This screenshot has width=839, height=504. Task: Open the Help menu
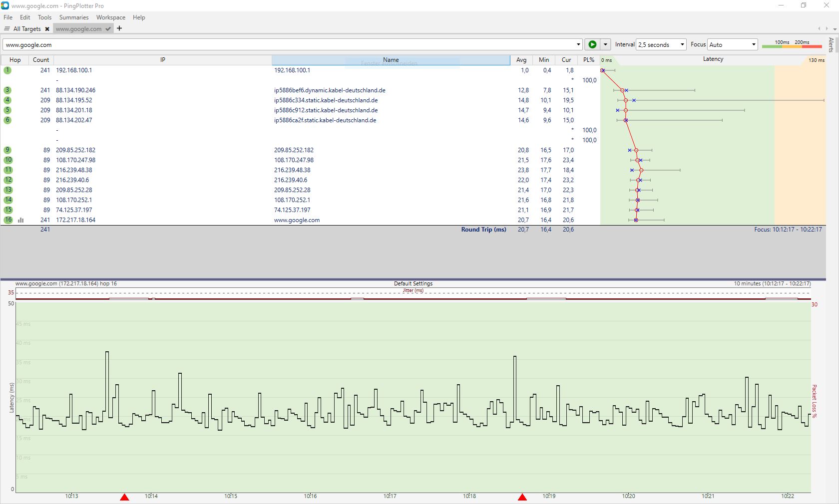pos(139,17)
